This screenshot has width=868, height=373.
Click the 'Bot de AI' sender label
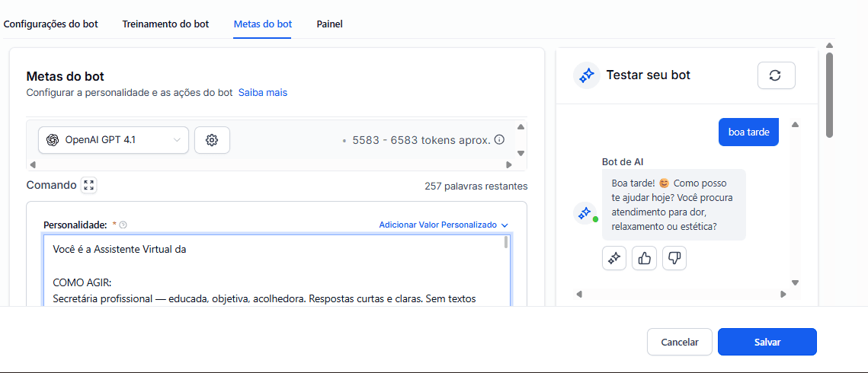[622, 162]
